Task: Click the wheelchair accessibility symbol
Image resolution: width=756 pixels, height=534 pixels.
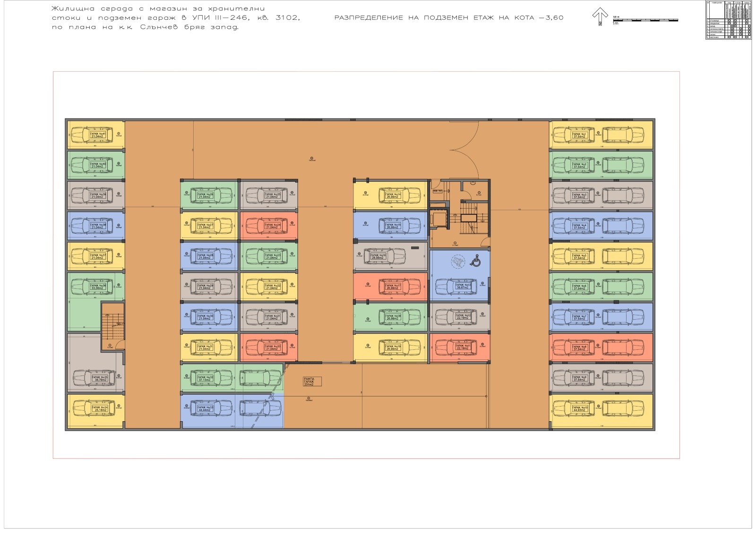Action: tap(476, 260)
